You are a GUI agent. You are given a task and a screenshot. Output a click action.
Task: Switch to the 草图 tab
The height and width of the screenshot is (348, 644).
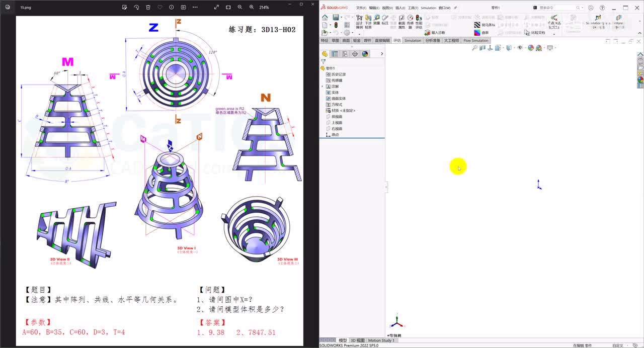coord(335,40)
